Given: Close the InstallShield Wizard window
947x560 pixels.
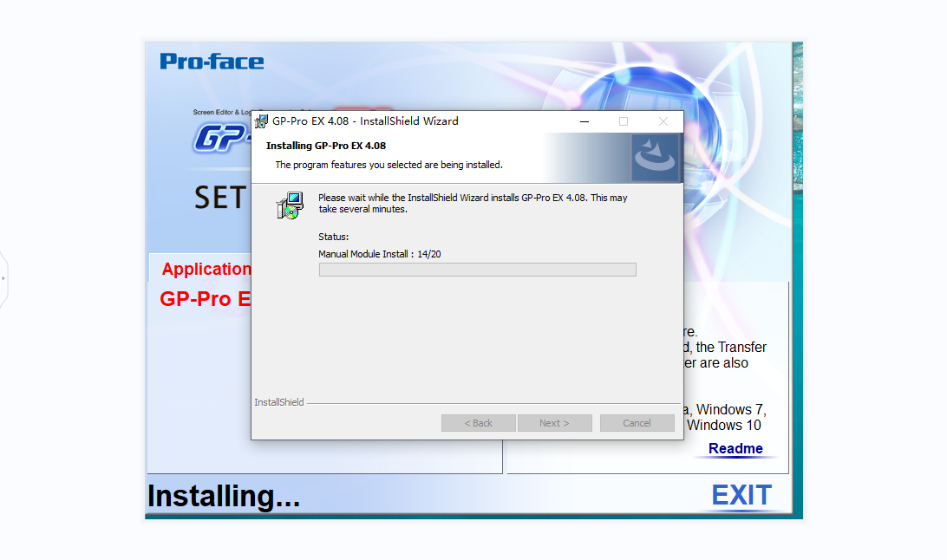Looking at the screenshot, I should [663, 121].
